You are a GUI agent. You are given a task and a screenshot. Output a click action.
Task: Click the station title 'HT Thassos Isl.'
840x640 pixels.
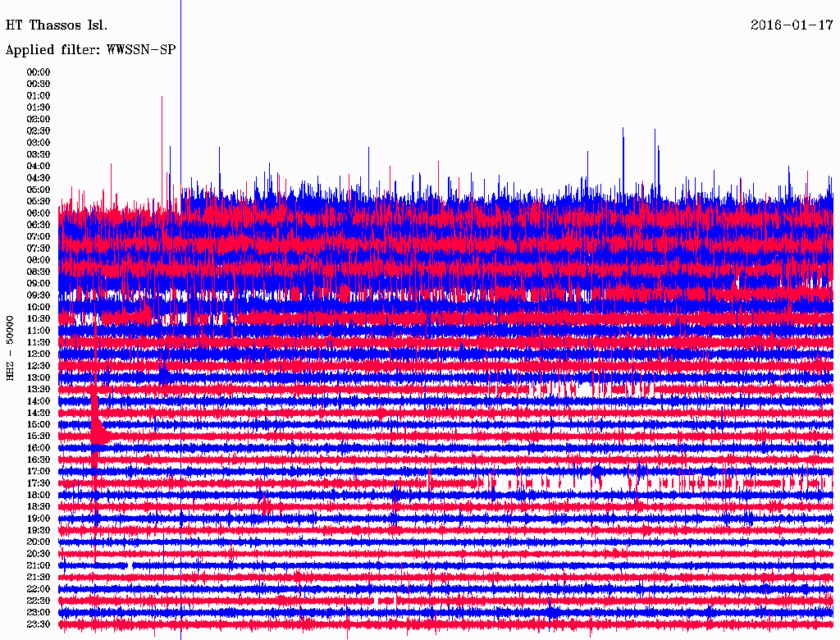(57, 25)
